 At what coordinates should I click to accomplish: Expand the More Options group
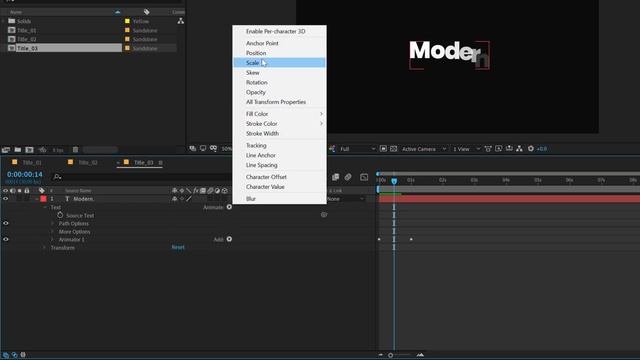click(52, 232)
